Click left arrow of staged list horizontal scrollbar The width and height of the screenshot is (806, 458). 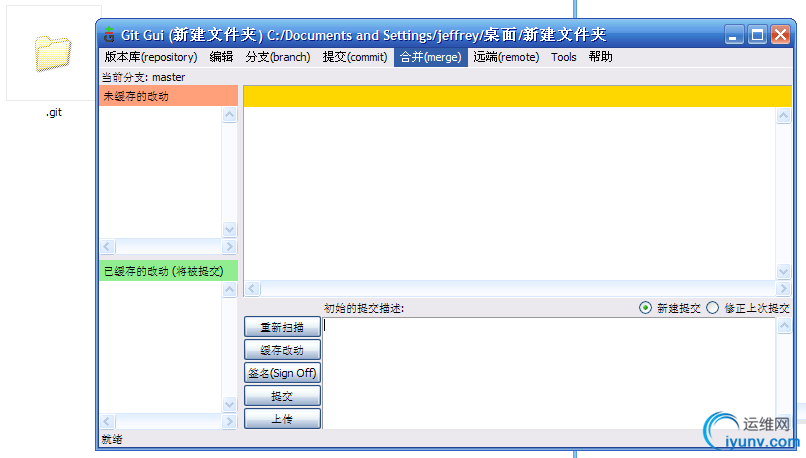pyautogui.click(x=107, y=422)
